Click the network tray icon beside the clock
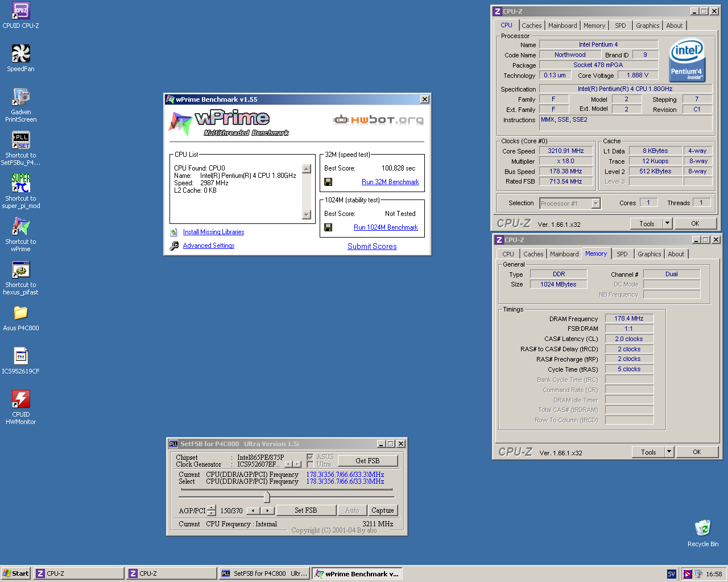The height and width of the screenshot is (582, 728). coord(698,574)
